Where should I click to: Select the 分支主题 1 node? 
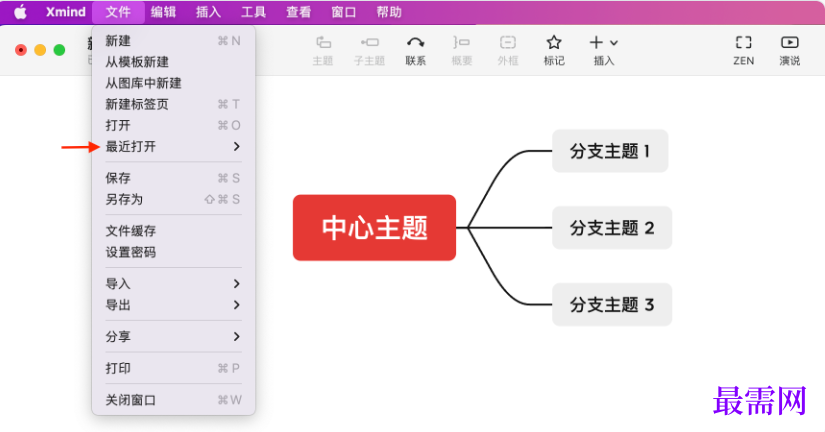pos(610,151)
